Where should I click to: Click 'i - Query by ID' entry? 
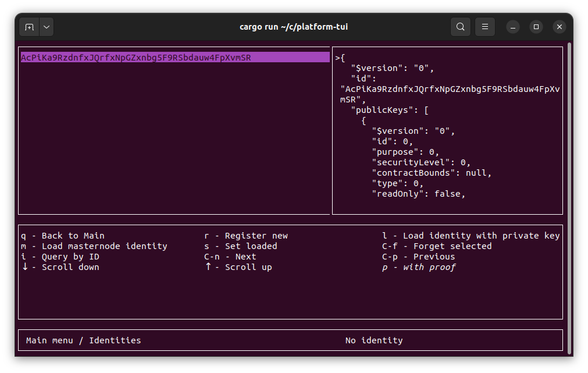pos(60,257)
